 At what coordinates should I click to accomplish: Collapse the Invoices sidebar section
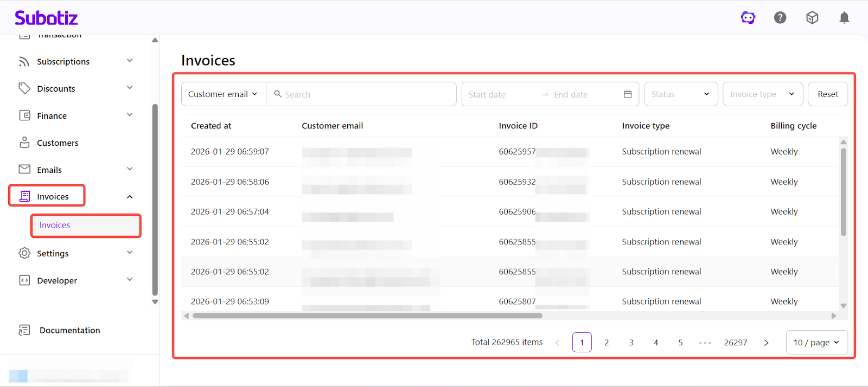click(x=130, y=197)
